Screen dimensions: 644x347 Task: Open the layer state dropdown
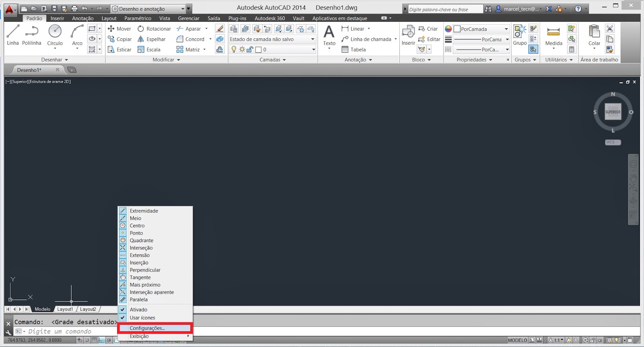tap(272, 39)
